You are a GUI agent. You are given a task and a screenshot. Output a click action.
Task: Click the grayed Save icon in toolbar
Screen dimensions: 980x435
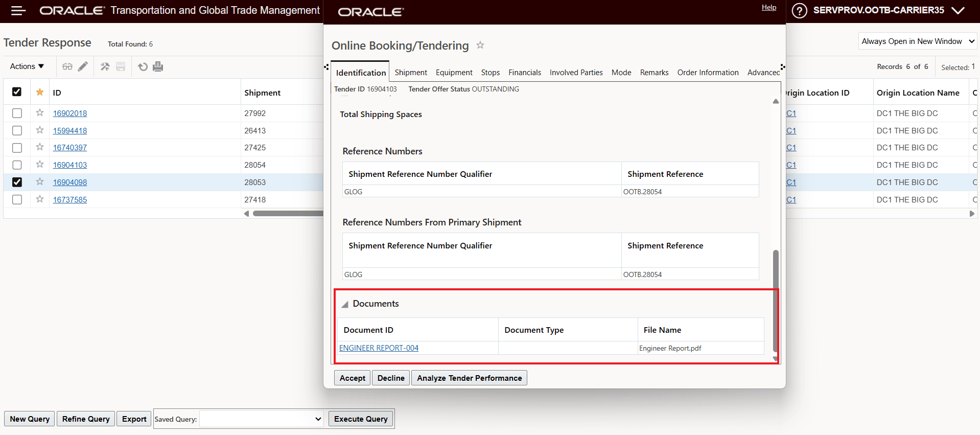pyautogui.click(x=121, y=66)
